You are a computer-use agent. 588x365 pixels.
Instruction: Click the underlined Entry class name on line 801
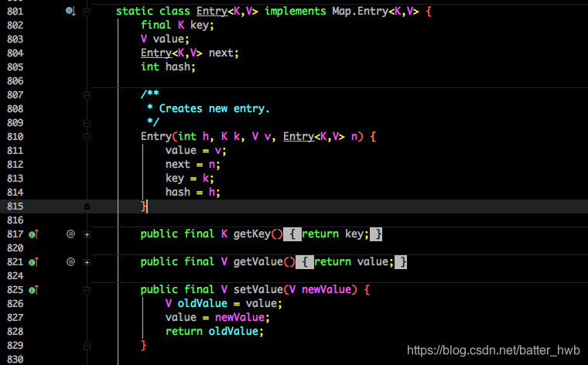pyautogui.click(x=212, y=12)
